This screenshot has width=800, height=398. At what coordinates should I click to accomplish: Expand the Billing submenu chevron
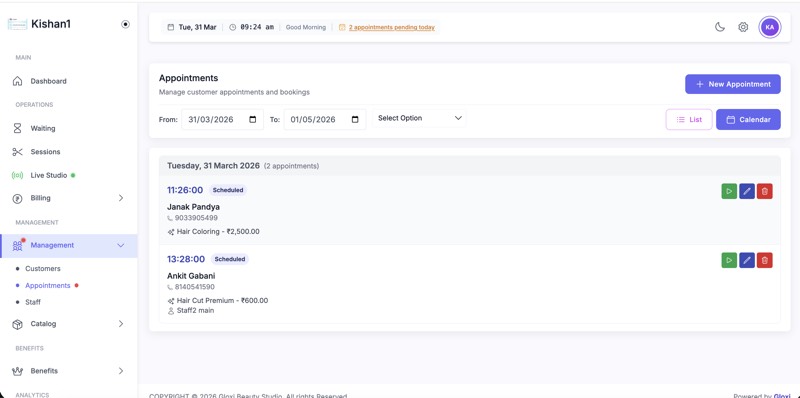121,198
